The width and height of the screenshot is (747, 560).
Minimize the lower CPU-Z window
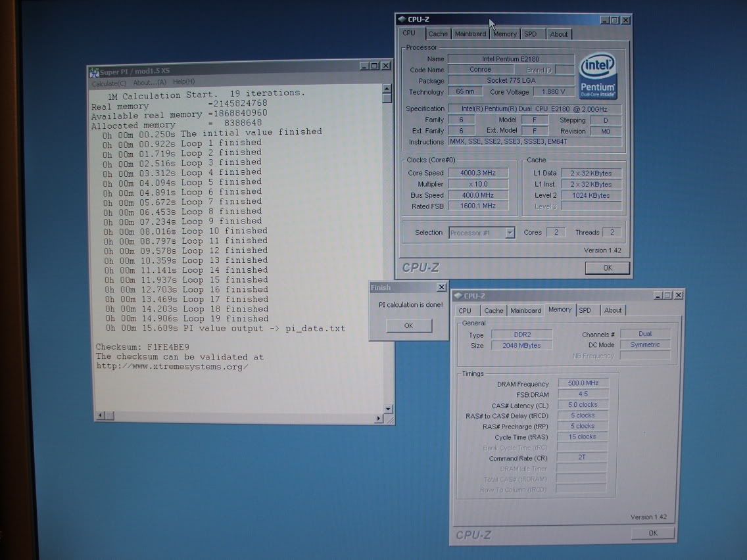658,296
